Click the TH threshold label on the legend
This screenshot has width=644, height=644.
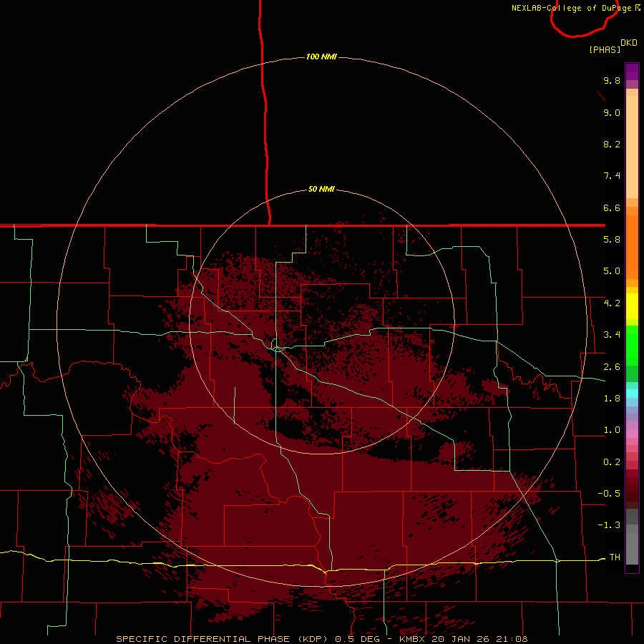point(615,557)
